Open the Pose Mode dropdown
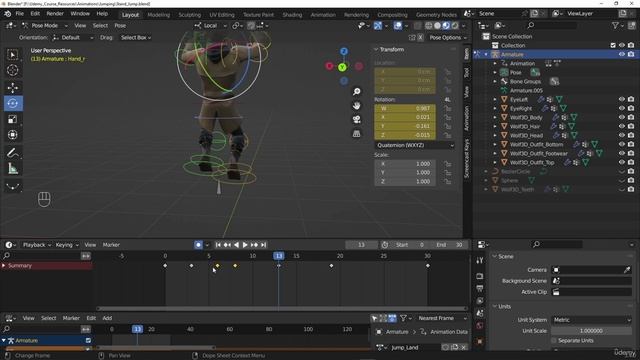 point(45,25)
